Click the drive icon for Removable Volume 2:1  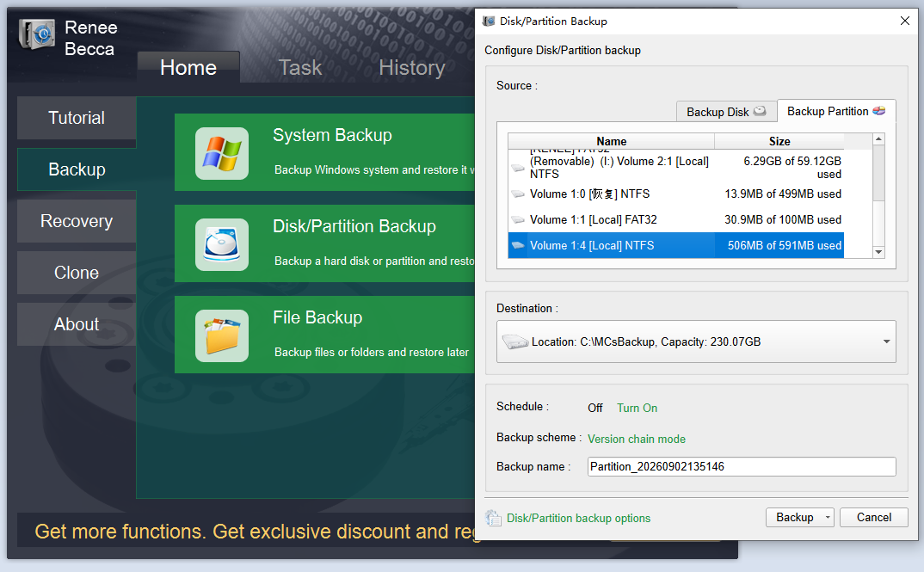click(518, 168)
